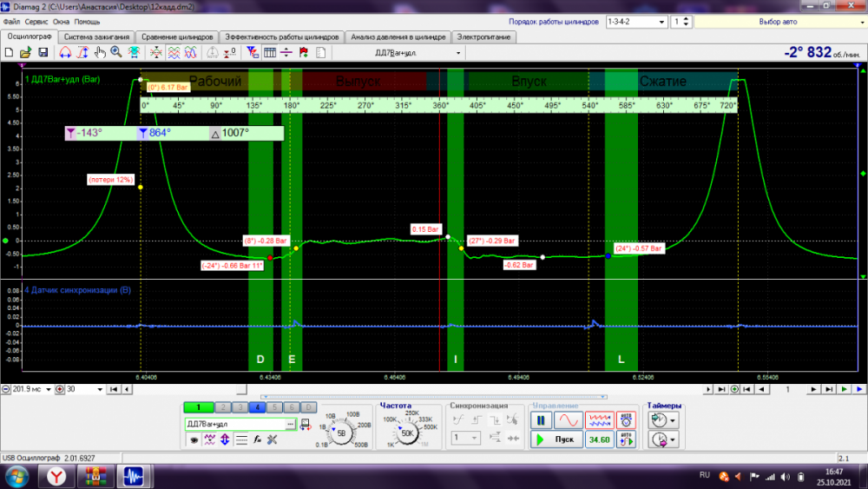This screenshot has height=489, width=868.
Task: Select the magnifier zoom tool
Action: pos(117,53)
